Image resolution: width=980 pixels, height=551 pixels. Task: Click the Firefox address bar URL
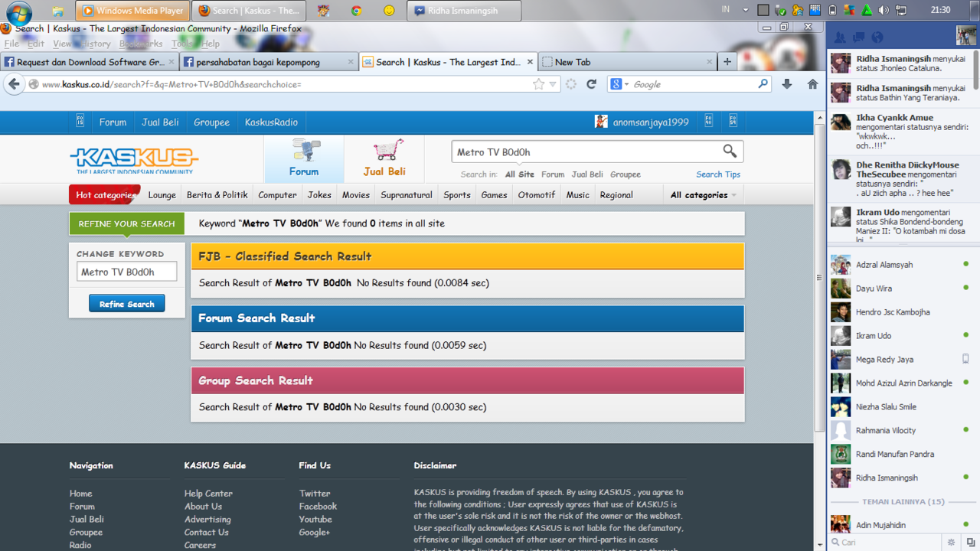coord(172,84)
